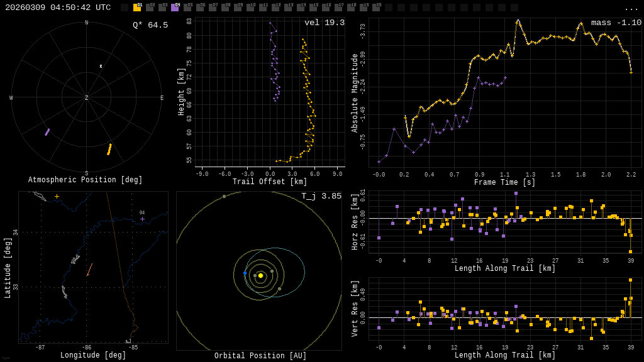
Task: Click the UTC timestamp in top-left
Action: click(58, 8)
